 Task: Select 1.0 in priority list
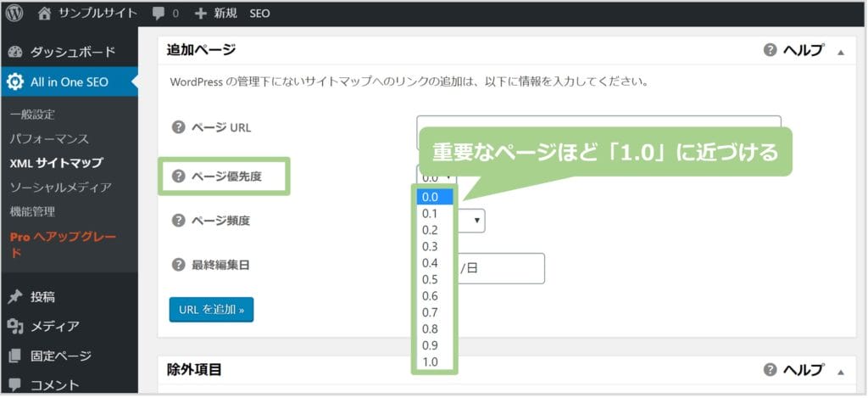pos(435,362)
